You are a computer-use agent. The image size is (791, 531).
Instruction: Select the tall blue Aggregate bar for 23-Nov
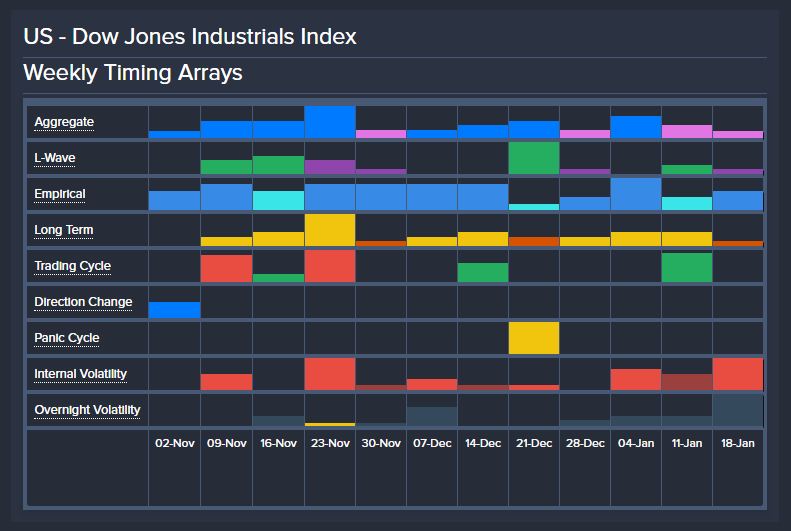point(330,122)
